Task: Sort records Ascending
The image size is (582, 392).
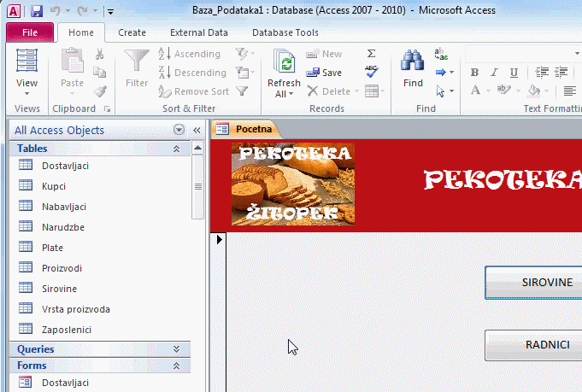Action: pos(189,54)
